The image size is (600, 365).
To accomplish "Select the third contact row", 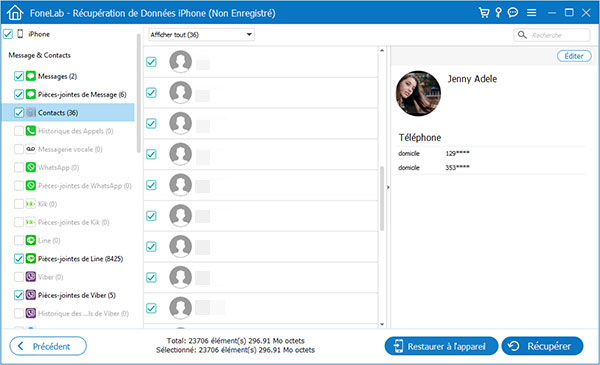I will [261, 124].
